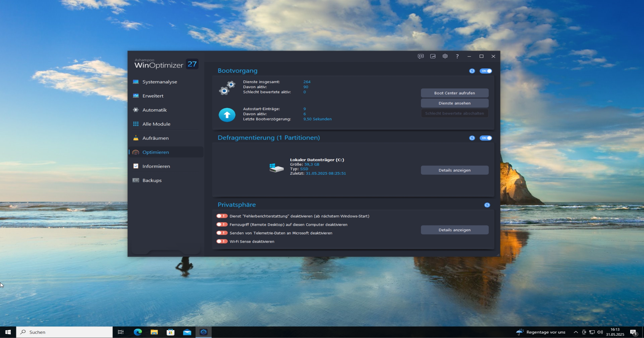Click the feedback chat icon in title bar
This screenshot has width=644, height=338.
click(x=421, y=56)
